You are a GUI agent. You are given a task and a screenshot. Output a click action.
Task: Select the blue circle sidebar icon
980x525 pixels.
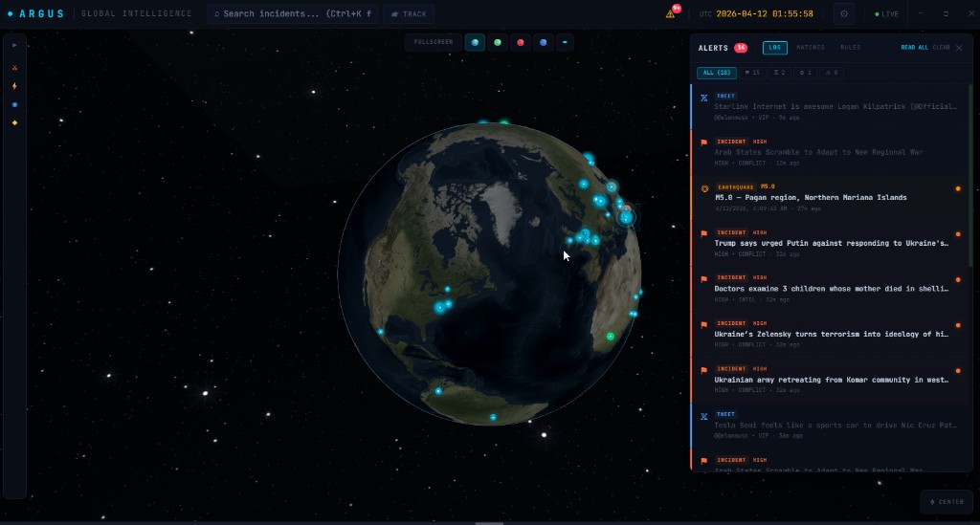(14, 105)
